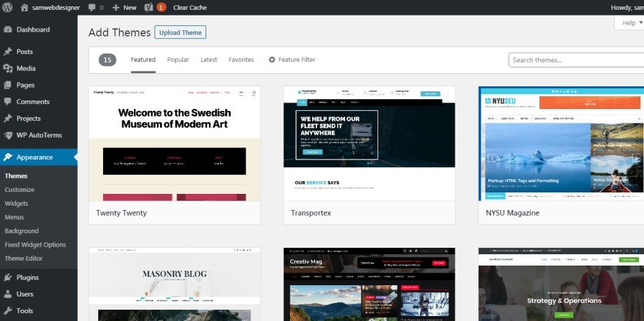This screenshot has width=644, height=321.
Task: Click the orange notification badge showing 1
Action: pyautogui.click(x=161, y=8)
